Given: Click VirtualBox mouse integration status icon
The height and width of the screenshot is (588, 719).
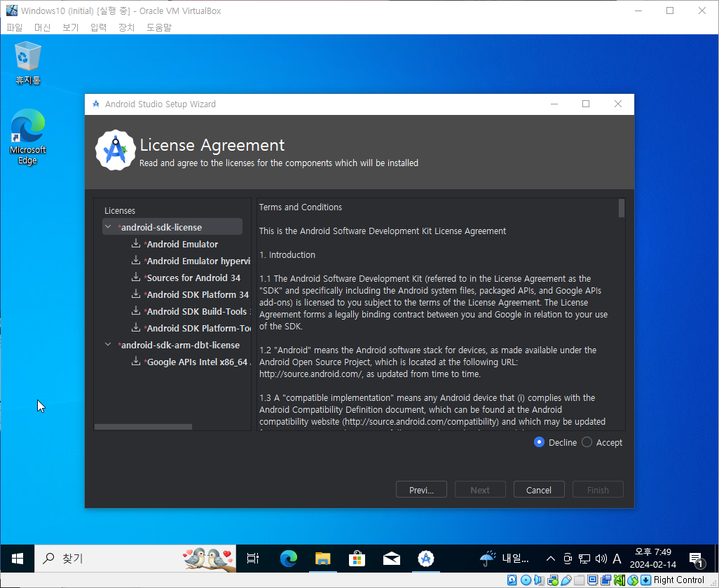Looking at the screenshot, I should [x=633, y=580].
